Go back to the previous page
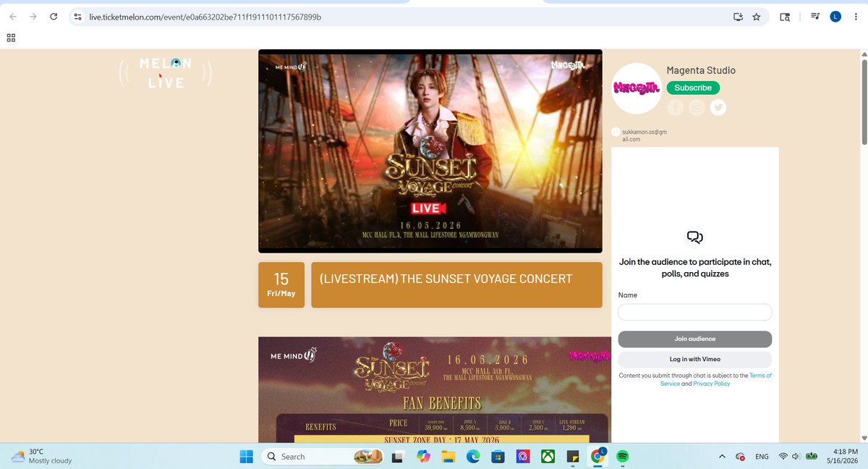The width and height of the screenshot is (868, 469). pos(12,17)
